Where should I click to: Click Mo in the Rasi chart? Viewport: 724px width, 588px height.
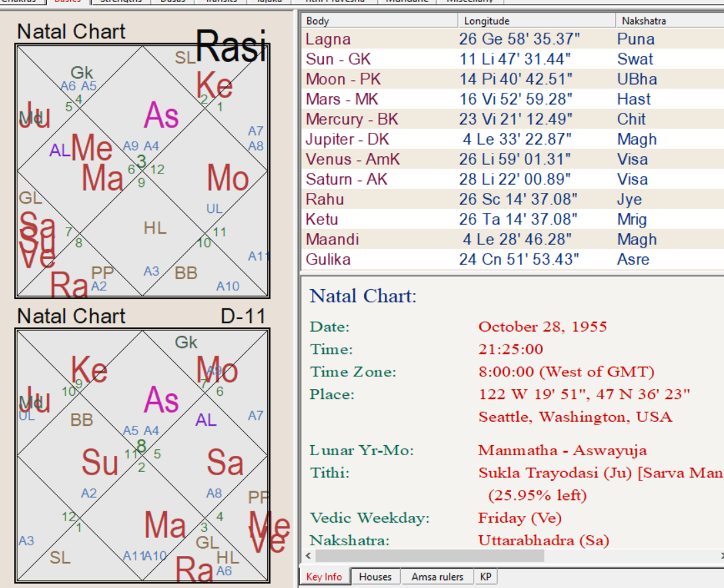pos(228,178)
